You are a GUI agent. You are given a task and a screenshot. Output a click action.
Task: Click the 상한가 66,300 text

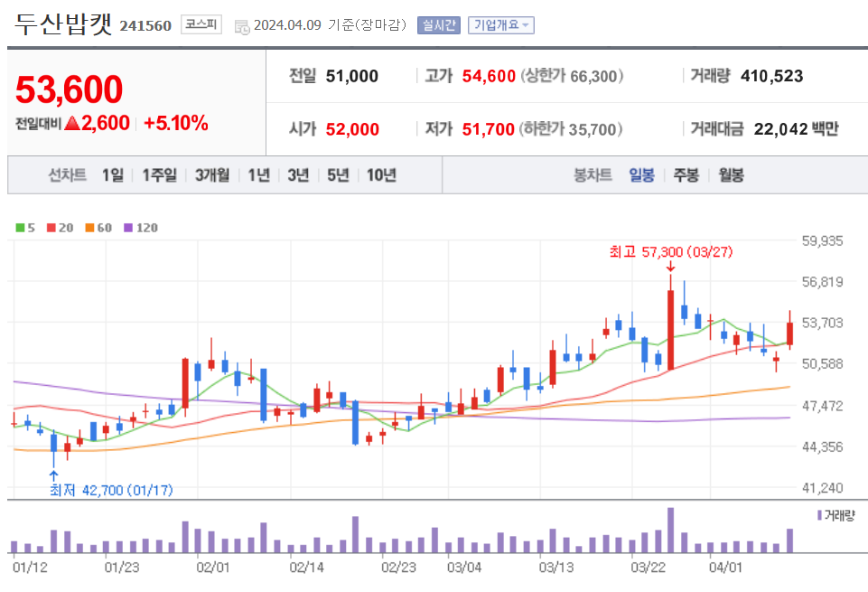click(x=571, y=76)
